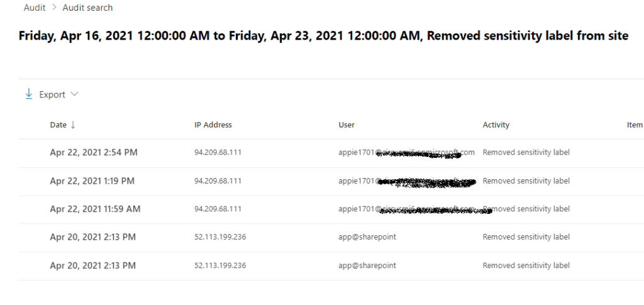Sort by the Date column header

point(58,125)
